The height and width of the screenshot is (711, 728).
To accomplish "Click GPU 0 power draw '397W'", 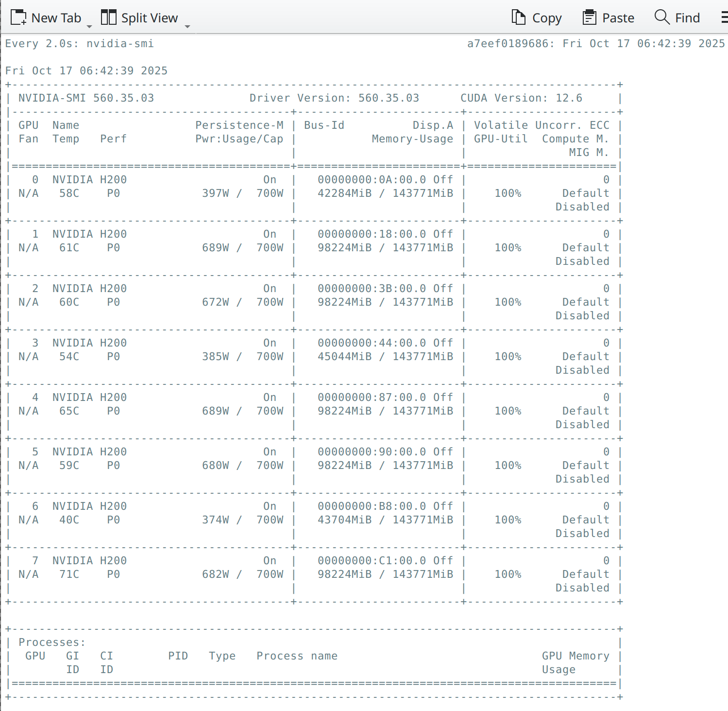I will coord(216,193).
